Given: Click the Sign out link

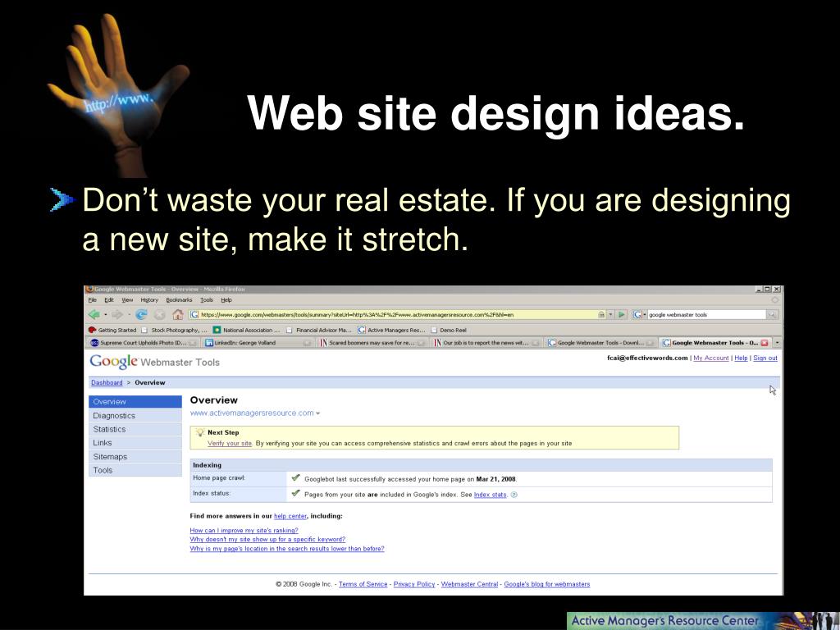Looking at the screenshot, I should [x=765, y=358].
